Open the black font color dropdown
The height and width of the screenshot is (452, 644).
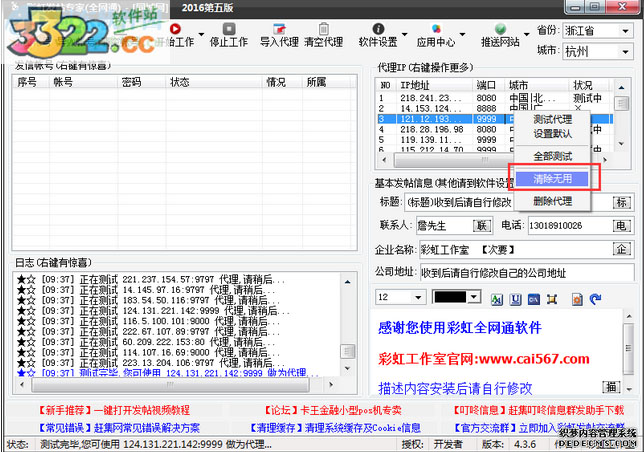[x=456, y=297]
